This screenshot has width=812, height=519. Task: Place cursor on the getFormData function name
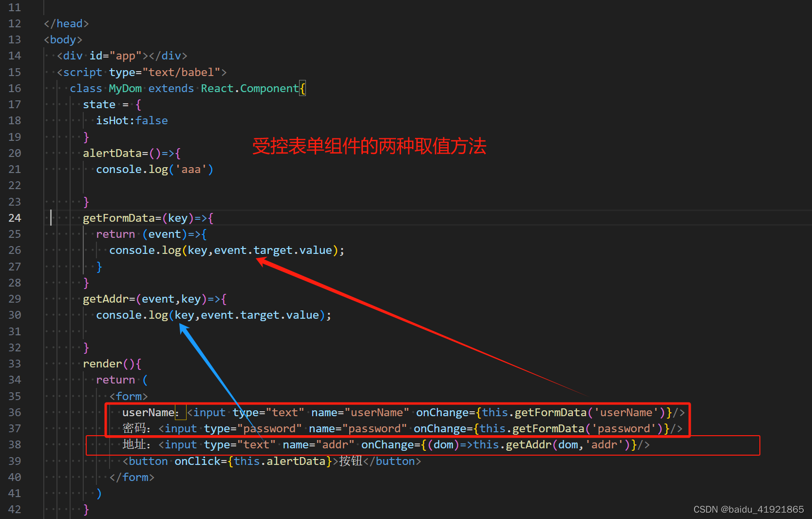[x=120, y=218]
